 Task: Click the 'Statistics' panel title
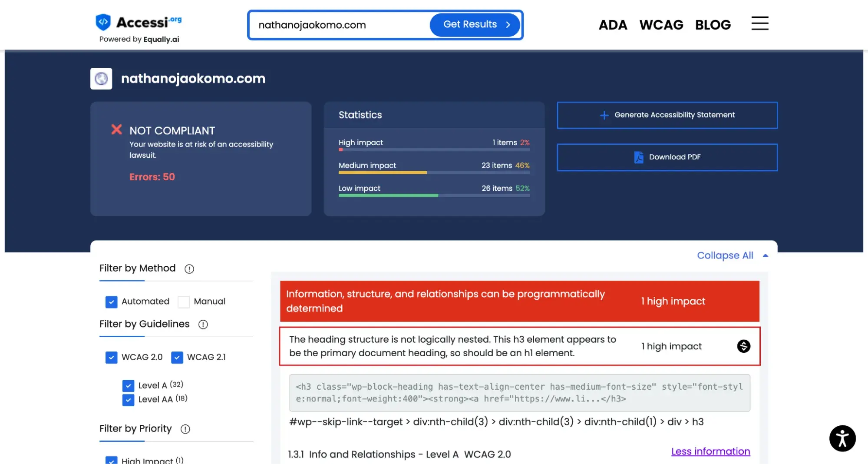360,115
